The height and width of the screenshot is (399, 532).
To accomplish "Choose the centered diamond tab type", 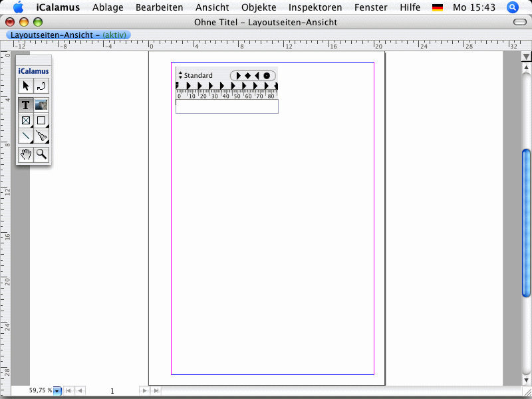I will point(247,76).
